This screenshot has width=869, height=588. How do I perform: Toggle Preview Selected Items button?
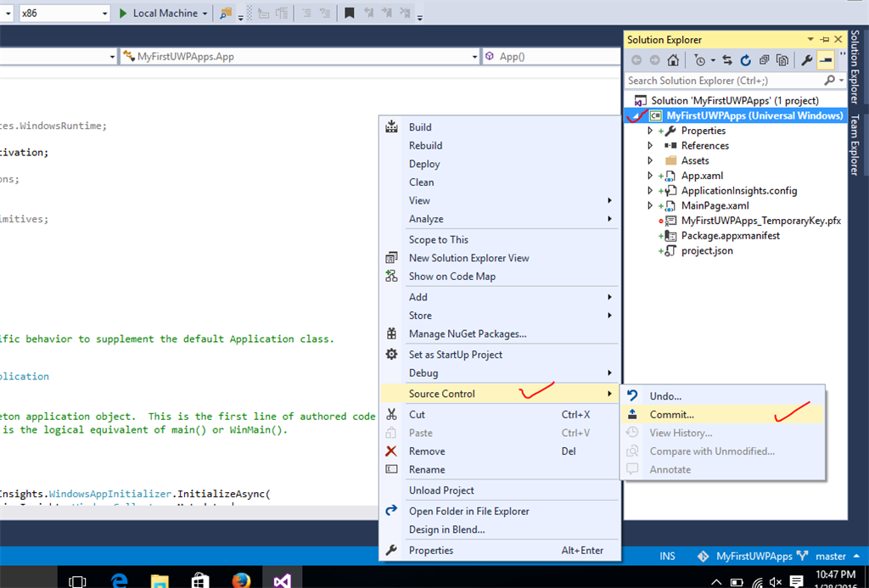824,60
